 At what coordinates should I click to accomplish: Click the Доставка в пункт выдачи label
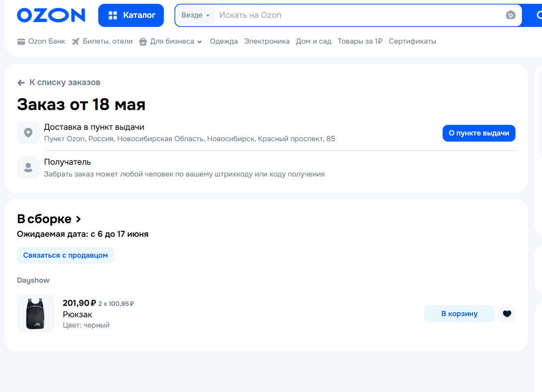pyautogui.click(x=94, y=127)
